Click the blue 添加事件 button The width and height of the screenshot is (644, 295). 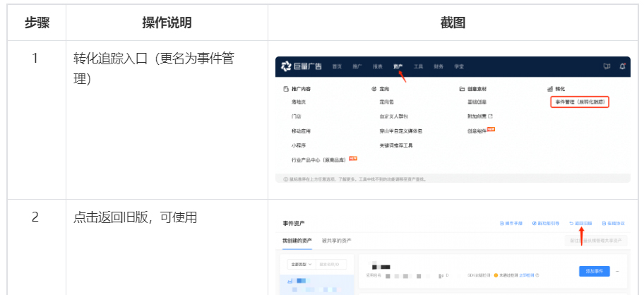tap(595, 271)
